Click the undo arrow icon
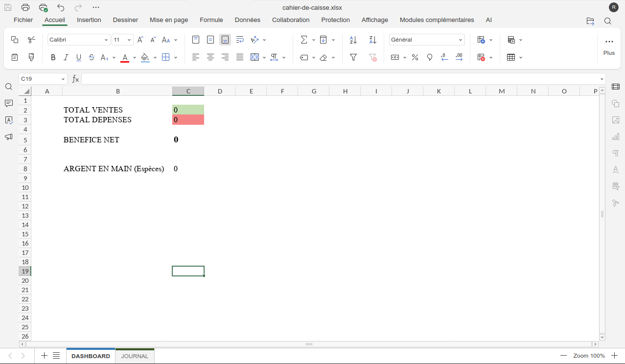This screenshot has height=364, width=625. pyautogui.click(x=61, y=7)
